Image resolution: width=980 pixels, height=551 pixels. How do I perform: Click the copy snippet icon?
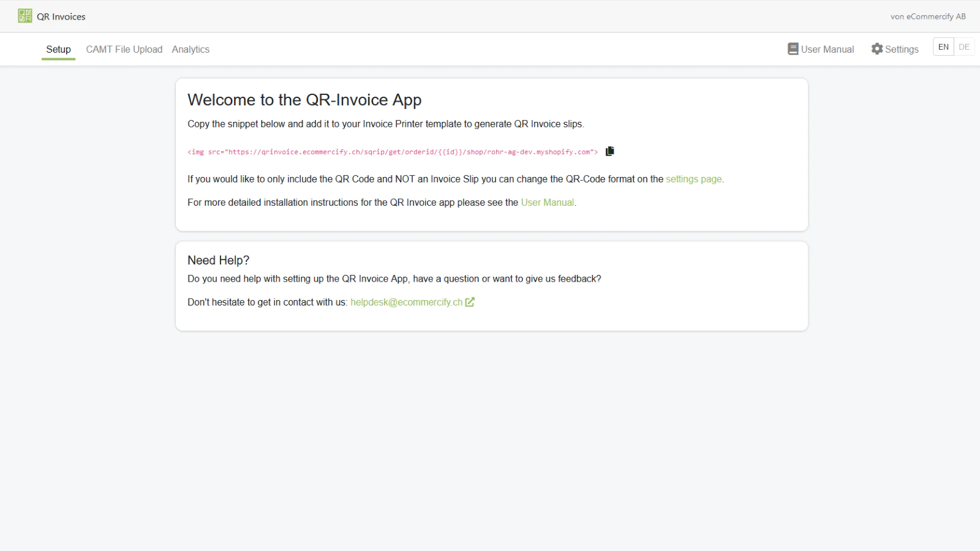click(x=609, y=151)
